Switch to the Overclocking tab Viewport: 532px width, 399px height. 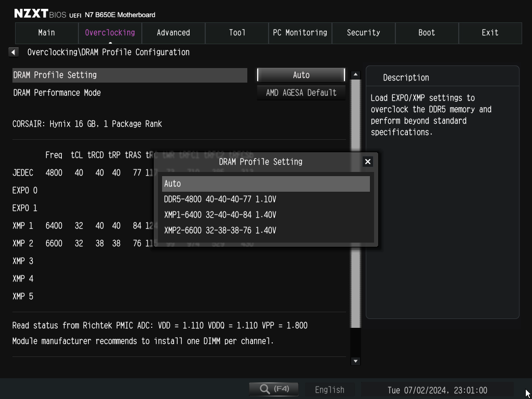[110, 33]
